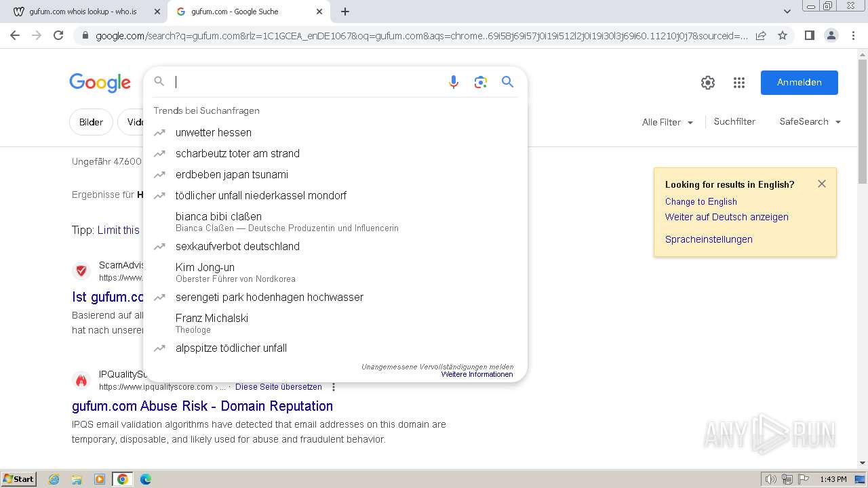Go back to previous page

15,35
